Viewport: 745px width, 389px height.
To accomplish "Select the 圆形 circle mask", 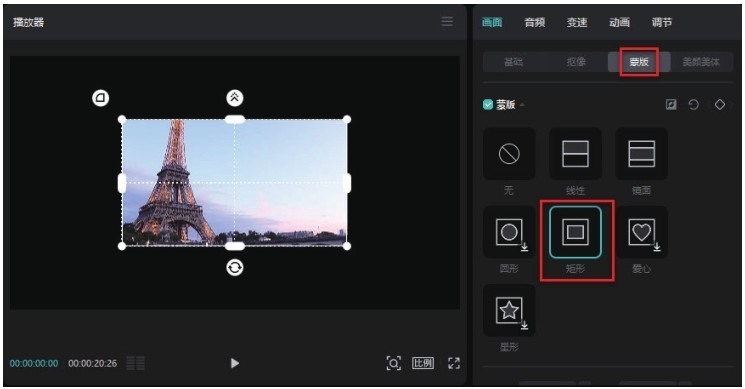I will pos(509,232).
